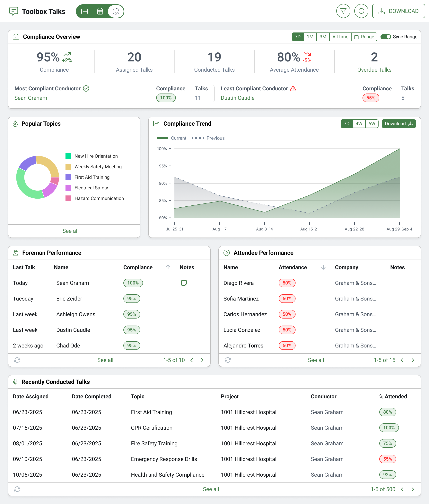Switch to calendar view icon
This screenshot has height=504, width=429.
tap(100, 11)
